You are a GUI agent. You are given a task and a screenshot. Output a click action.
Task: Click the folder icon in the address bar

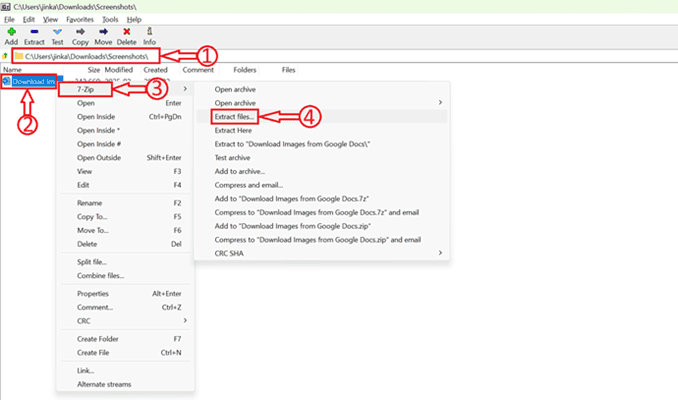coord(19,56)
